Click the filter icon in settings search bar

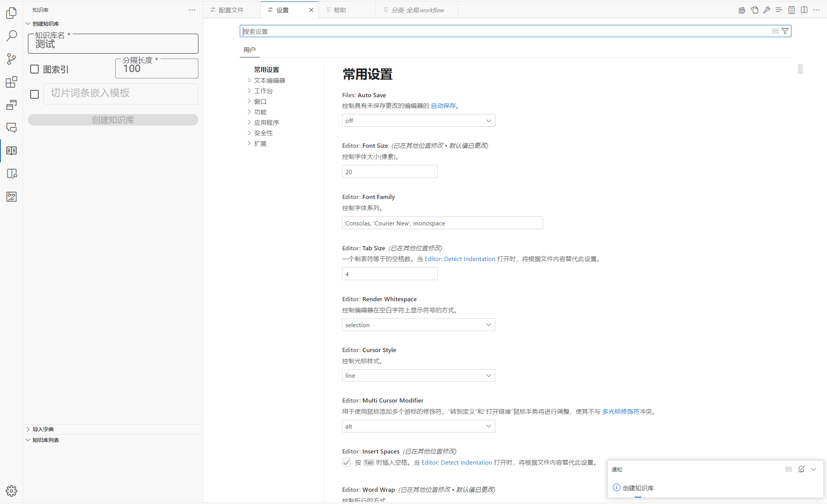tap(785, 31)
